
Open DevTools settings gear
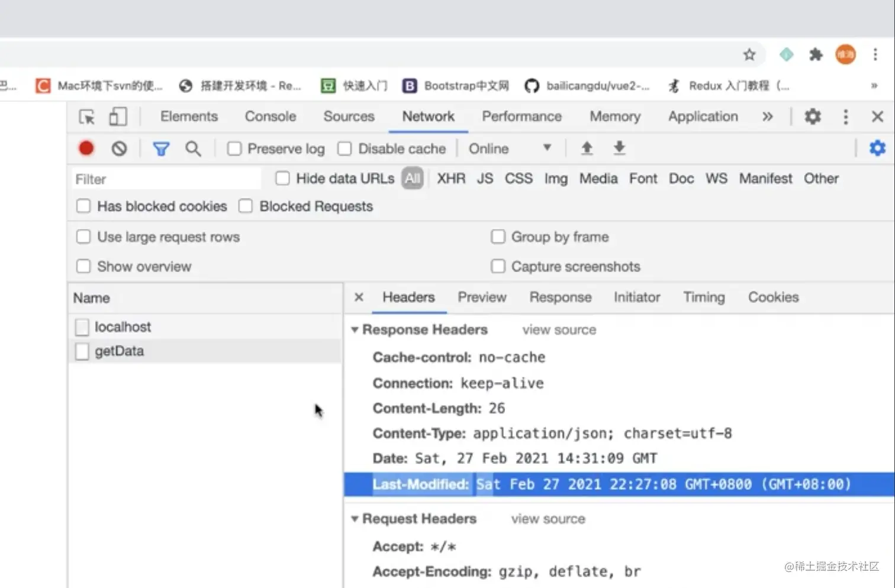(x=813, y=117)
